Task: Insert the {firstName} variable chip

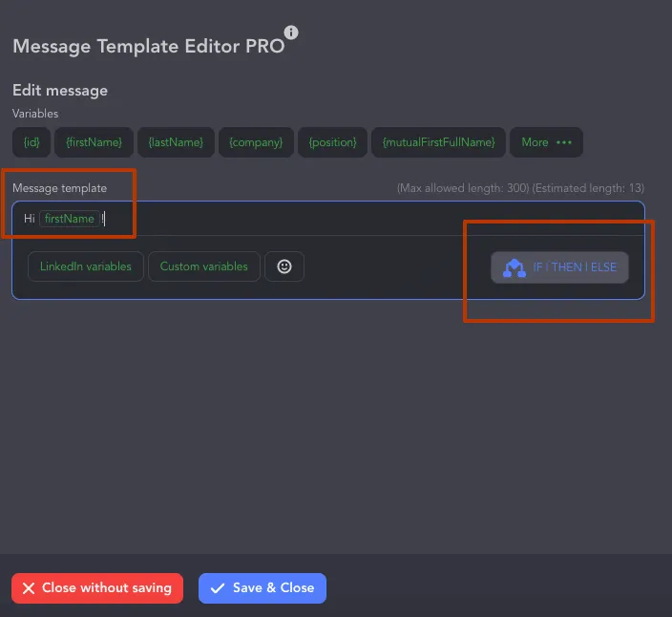Action: [94, 142]
